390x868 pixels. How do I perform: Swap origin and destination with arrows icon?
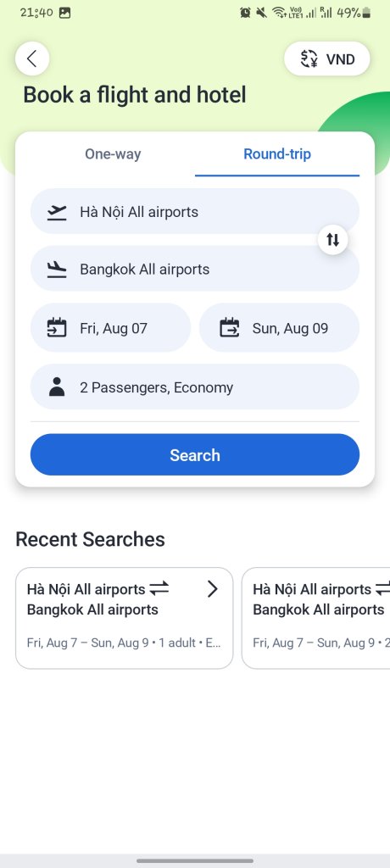(x=332, y=240)
